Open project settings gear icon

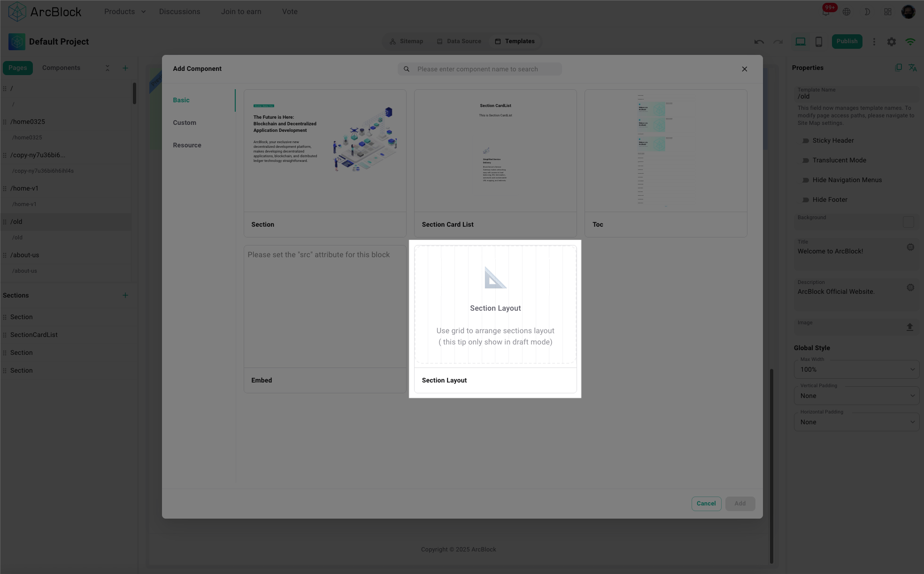(891, 42)
